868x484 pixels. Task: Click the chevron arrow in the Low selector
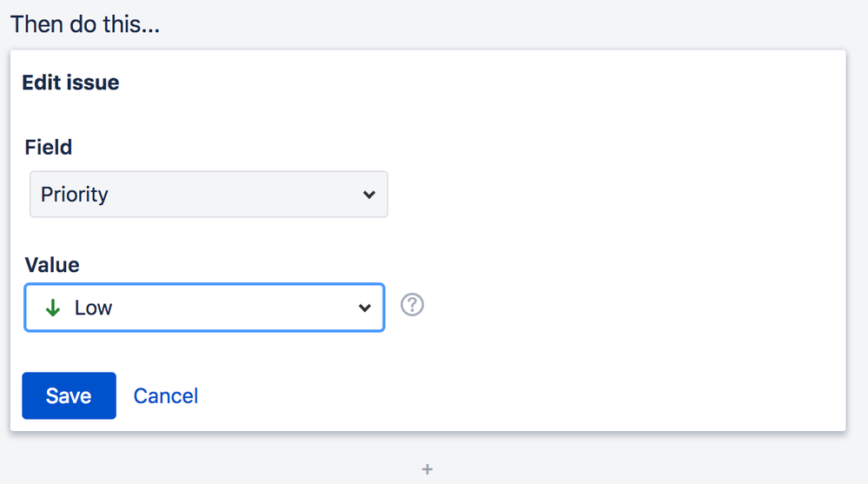365,308
